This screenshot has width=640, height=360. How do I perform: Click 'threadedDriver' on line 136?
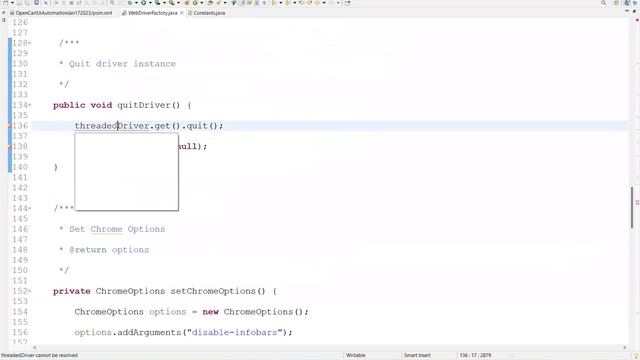click(112, 126)
